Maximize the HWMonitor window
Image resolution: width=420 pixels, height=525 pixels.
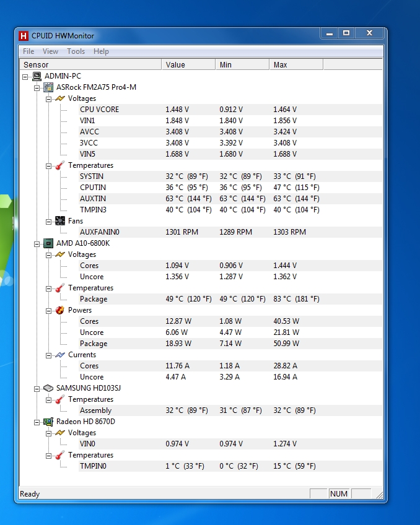[x=346, y=33]
